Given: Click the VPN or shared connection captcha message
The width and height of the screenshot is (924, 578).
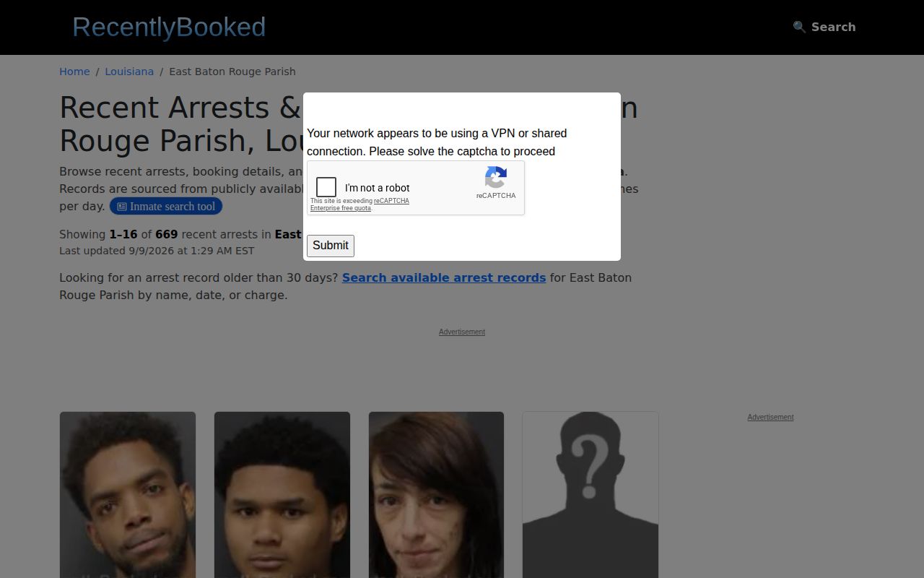Looking at the screenshot, I should tap(437, 142).
